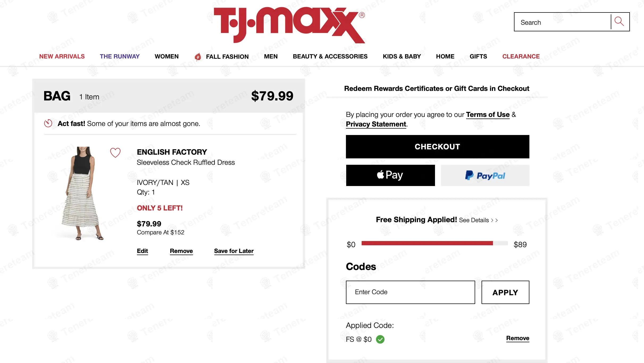Open the Women menu
This screenshot has height=363, width=644.
click(166, 57)
